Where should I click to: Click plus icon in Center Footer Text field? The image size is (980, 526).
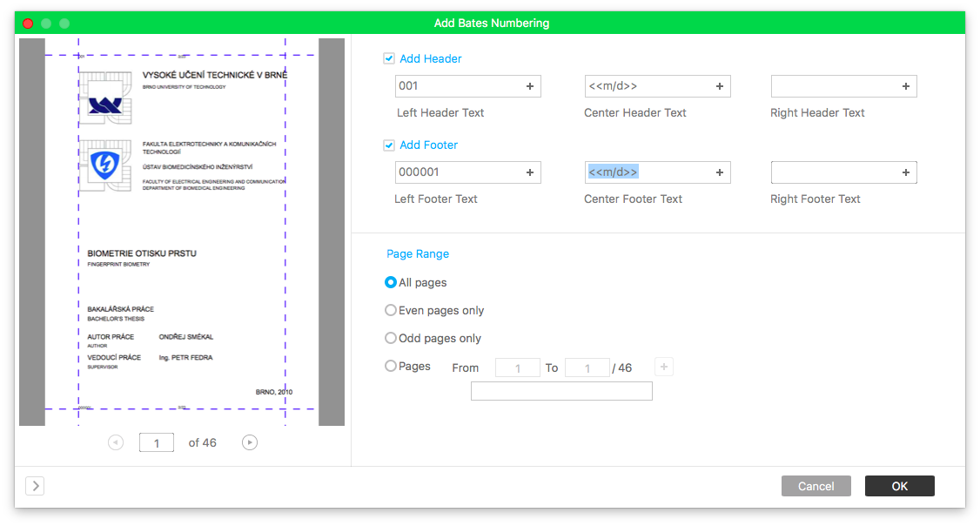click(x=720, y=172)
